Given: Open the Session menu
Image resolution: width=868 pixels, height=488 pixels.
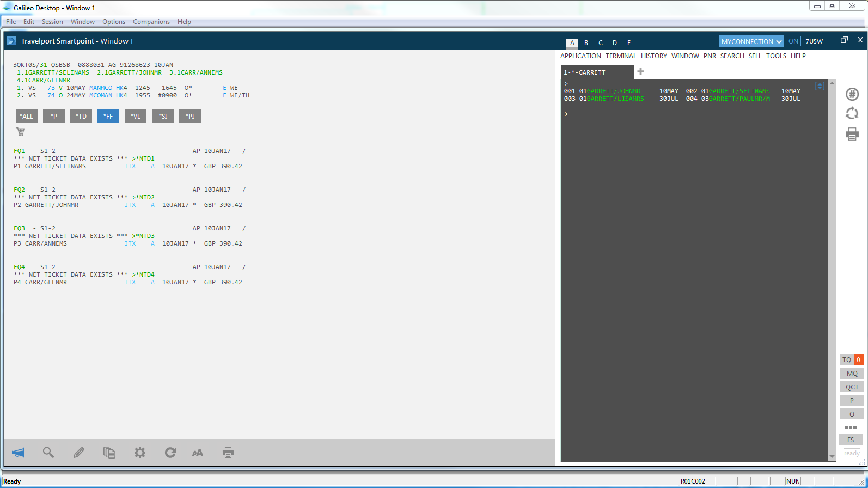Looking at the screenshot, I should click(52, 22).
